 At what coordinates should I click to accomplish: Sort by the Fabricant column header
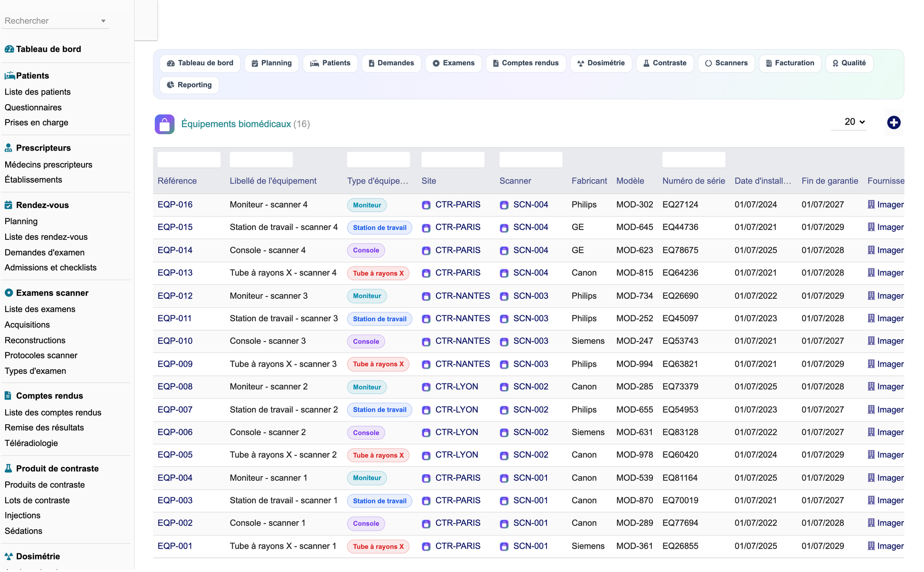click(589, 181)
